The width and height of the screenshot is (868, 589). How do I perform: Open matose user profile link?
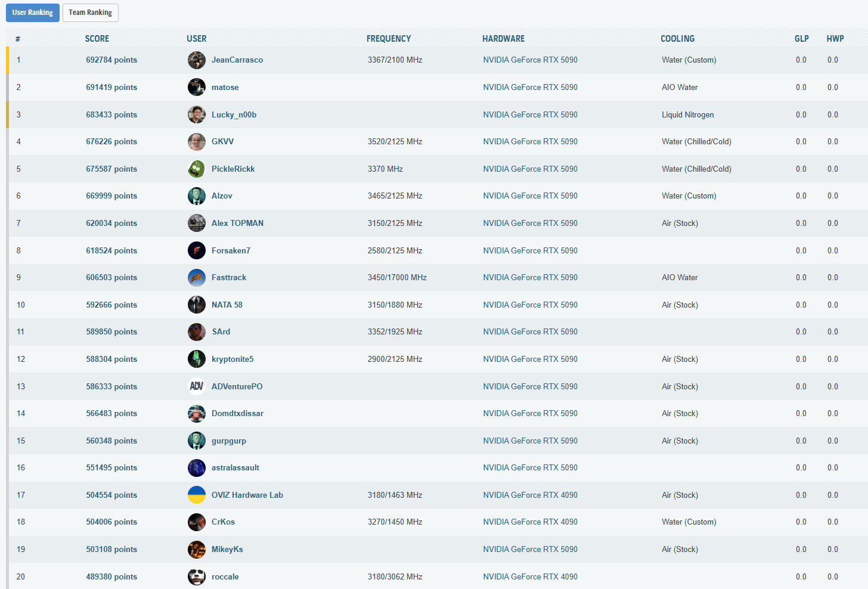click(225, 88)
